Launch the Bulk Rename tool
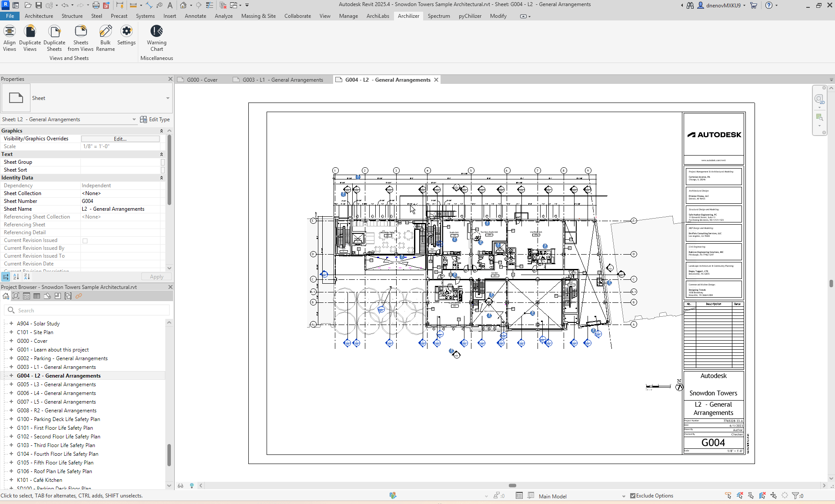835x504 pixels. click(x=105, y=32)
